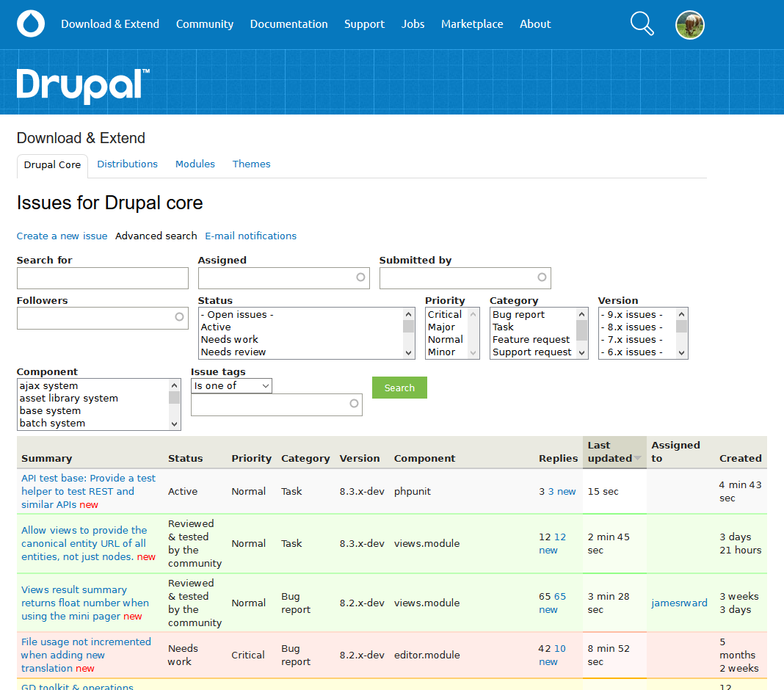Click Version list scroll up arrow
The height and width of the screenshot is (690, 784).
(681, 314)
